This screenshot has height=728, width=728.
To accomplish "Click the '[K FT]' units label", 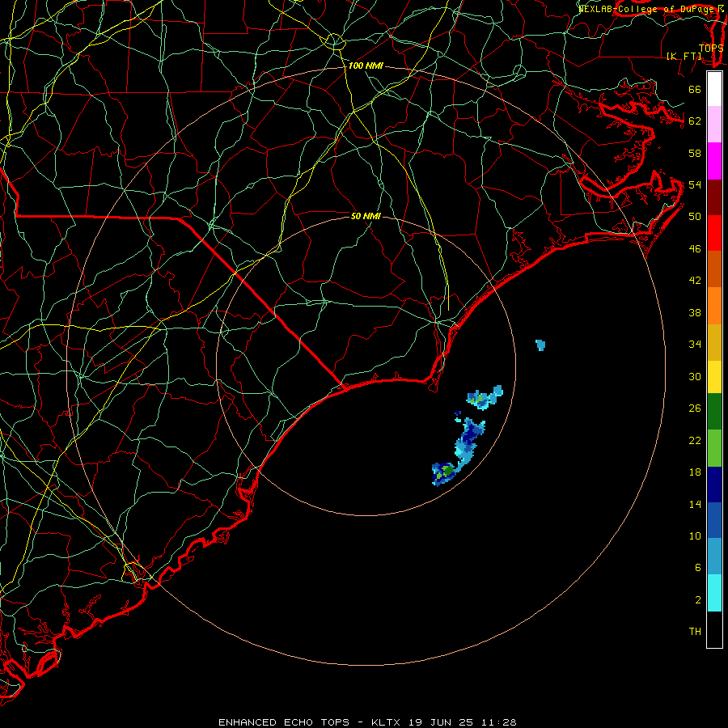I will click(x=684, y=56).
